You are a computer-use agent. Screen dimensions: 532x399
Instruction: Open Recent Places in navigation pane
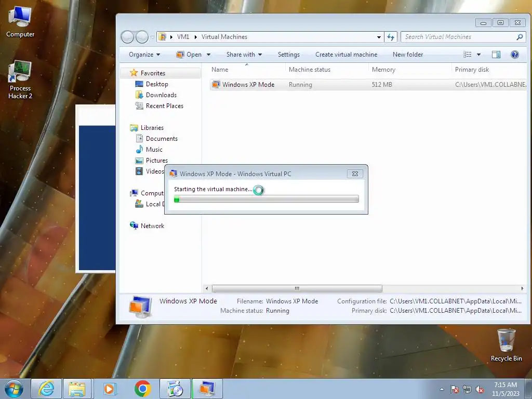(x=165, y=106)
